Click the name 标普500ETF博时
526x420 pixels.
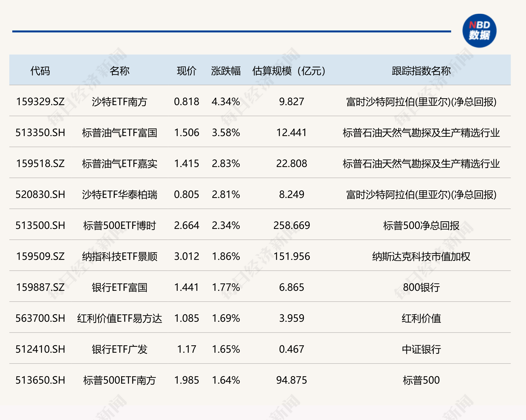tap(120, 225)
